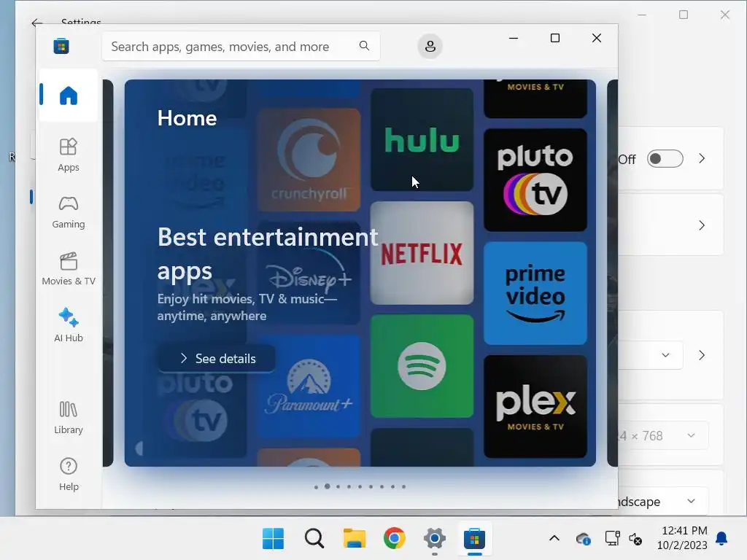Click the search magnifier icon in Store

pos(364,46)
